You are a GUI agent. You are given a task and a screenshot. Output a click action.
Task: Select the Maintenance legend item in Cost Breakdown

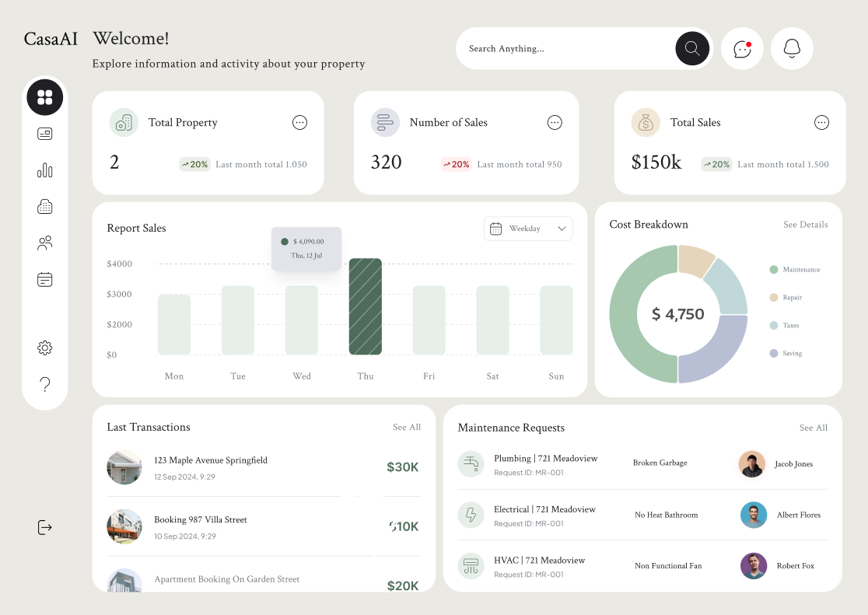tap(795, 269)
